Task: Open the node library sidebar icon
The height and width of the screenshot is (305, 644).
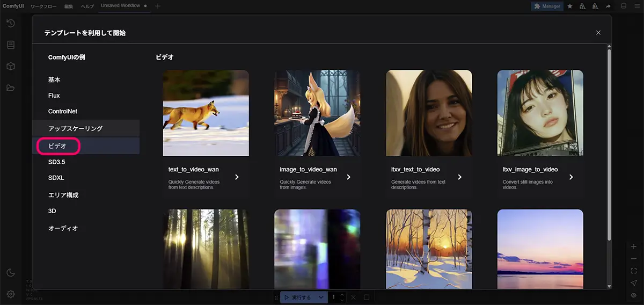Action: click(11, 45)
